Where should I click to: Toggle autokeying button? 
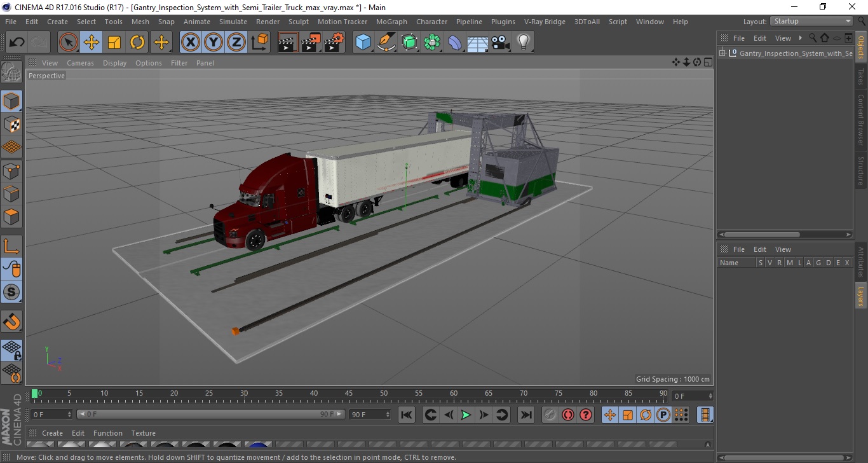tap(568, 415)
